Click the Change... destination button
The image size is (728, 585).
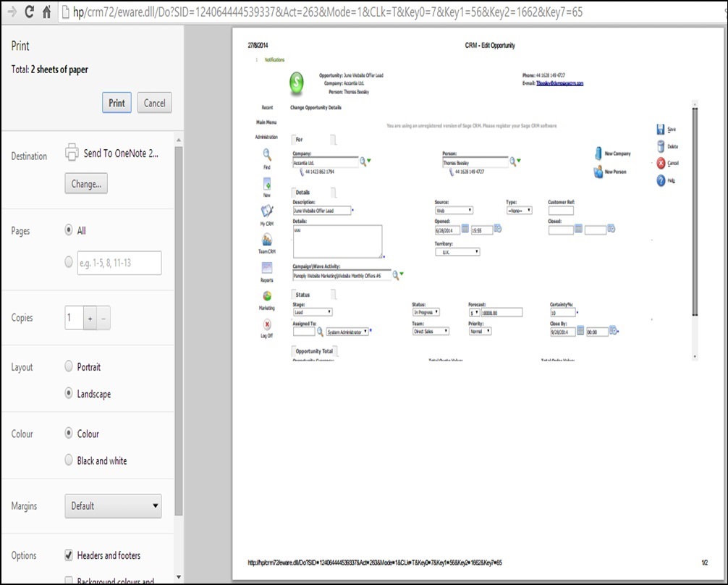[86, 184]
